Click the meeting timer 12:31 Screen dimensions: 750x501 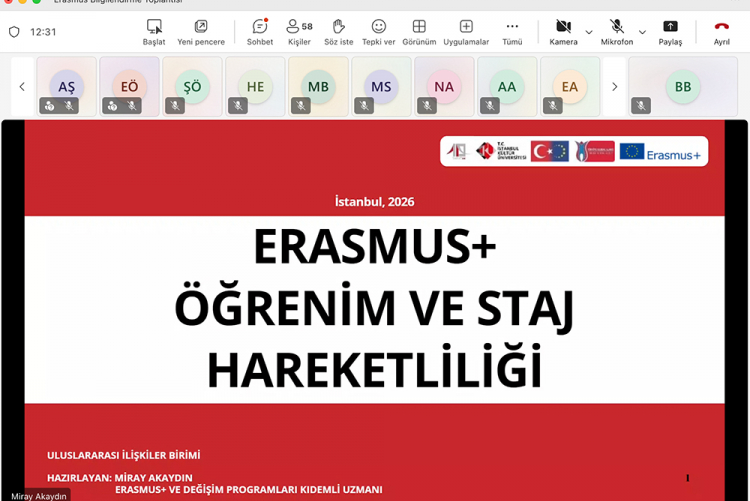click(43, 32)
